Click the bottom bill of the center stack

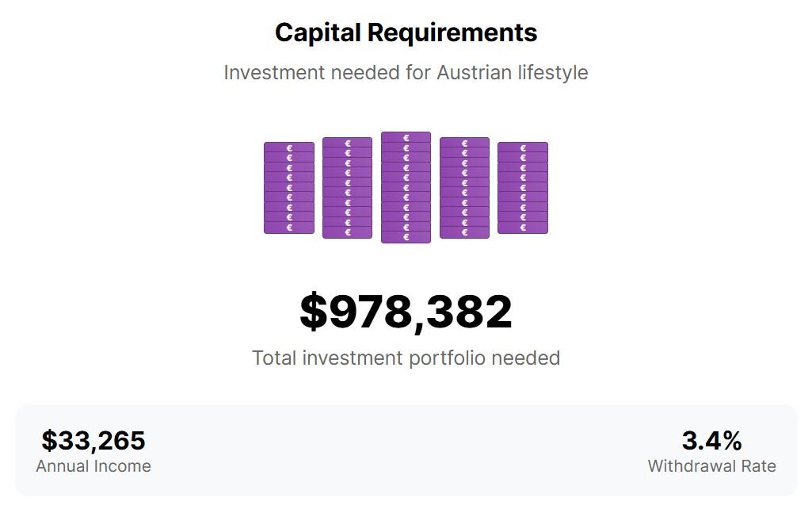406,237
